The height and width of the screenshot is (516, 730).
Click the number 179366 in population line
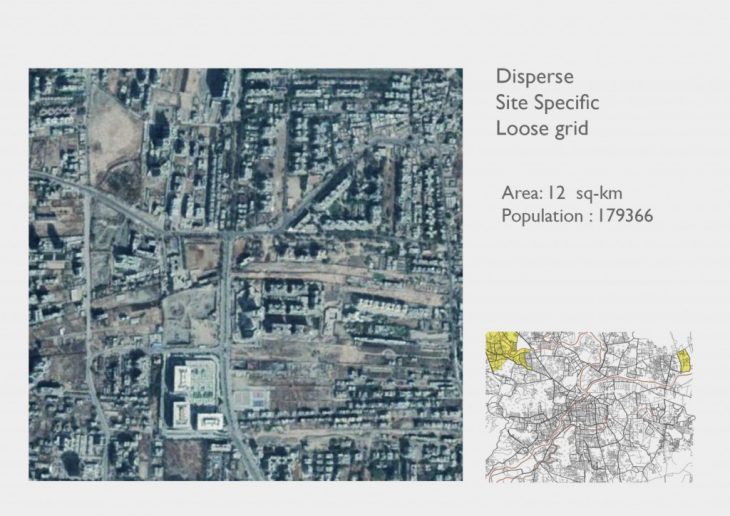pos(618,216)
